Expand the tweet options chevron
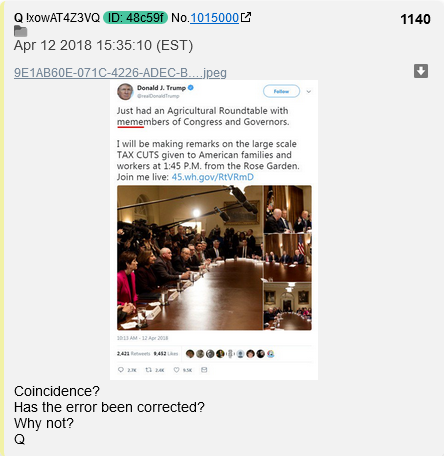 (309, 91)
